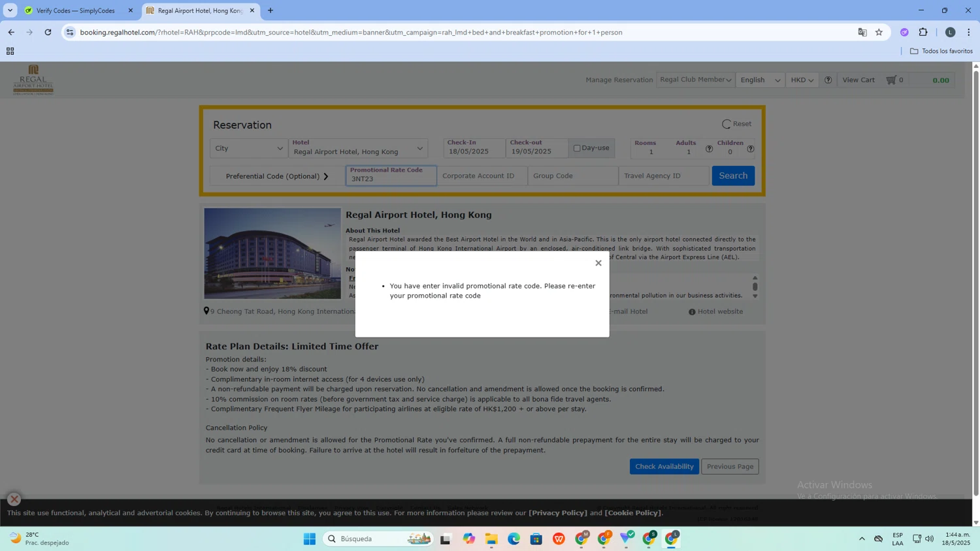This screenshot has width=980, height=551.
Task: Open the Check-In date field
Action: click(x=474, y=148)
